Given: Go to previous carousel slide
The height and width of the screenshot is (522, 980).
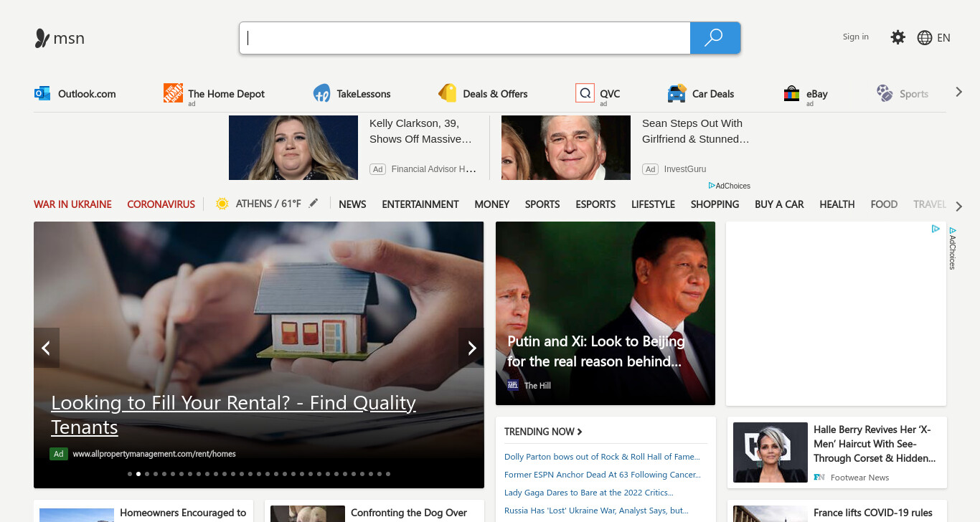Looking at the screenshot, I should [x=47, y=348].
